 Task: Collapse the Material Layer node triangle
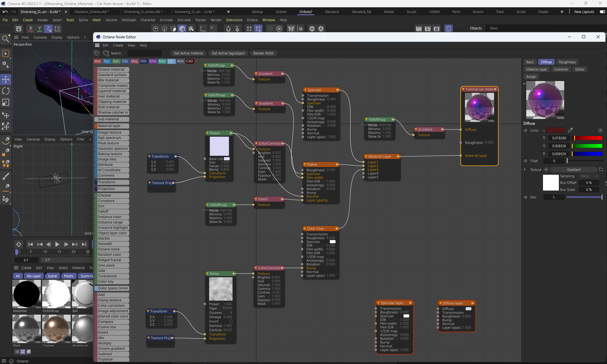tap(366, 157)
